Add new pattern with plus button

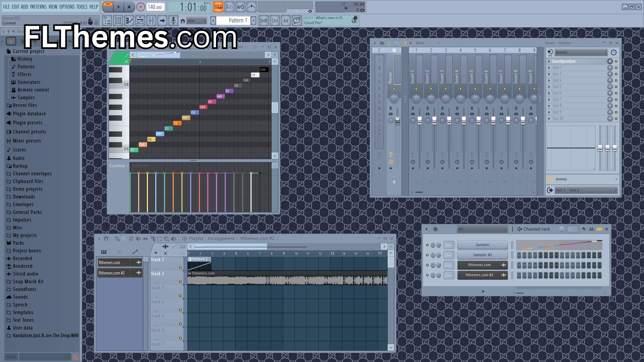pyautogui.click(x=254, y=21)
